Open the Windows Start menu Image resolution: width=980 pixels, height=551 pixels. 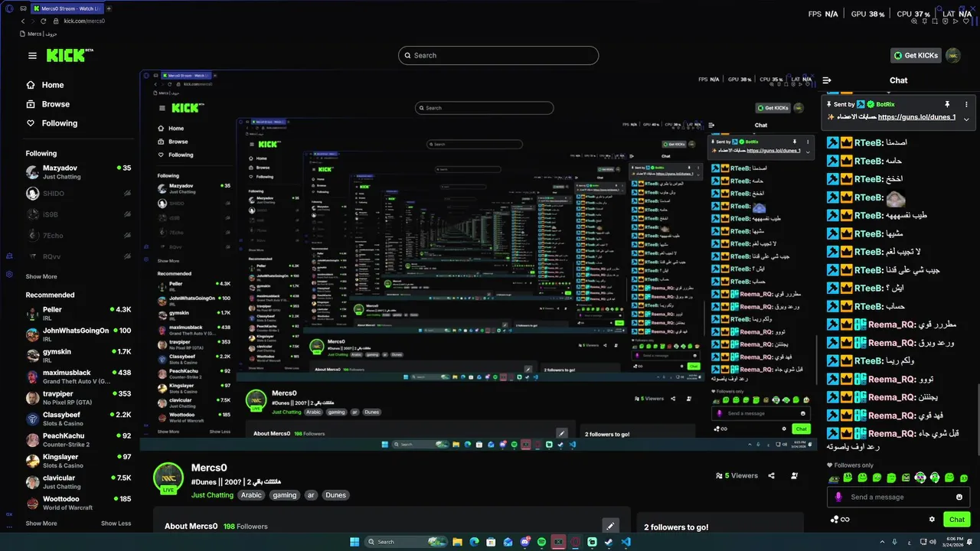click(354, 542)
